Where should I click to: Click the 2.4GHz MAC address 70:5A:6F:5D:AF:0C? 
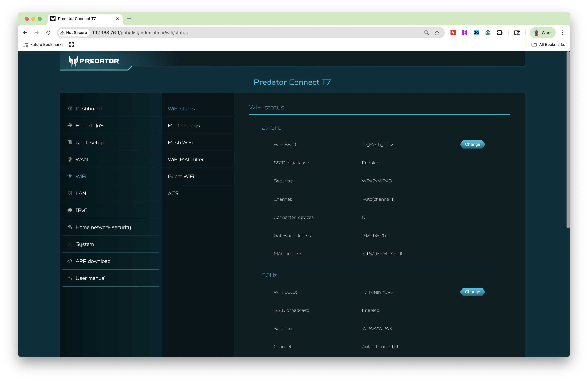(x=383, y=254)
